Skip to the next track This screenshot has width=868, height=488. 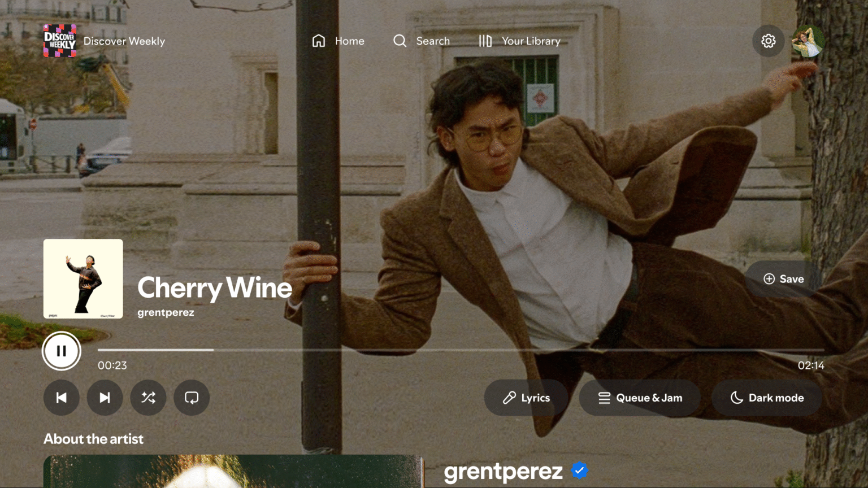tap(105, 398)
